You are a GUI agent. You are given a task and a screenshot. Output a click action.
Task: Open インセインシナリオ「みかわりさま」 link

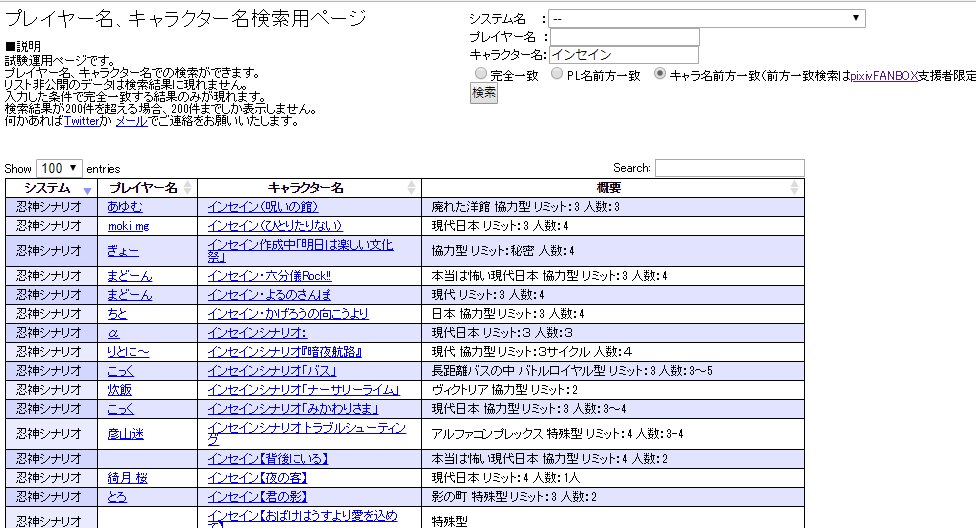coord(293,409)
